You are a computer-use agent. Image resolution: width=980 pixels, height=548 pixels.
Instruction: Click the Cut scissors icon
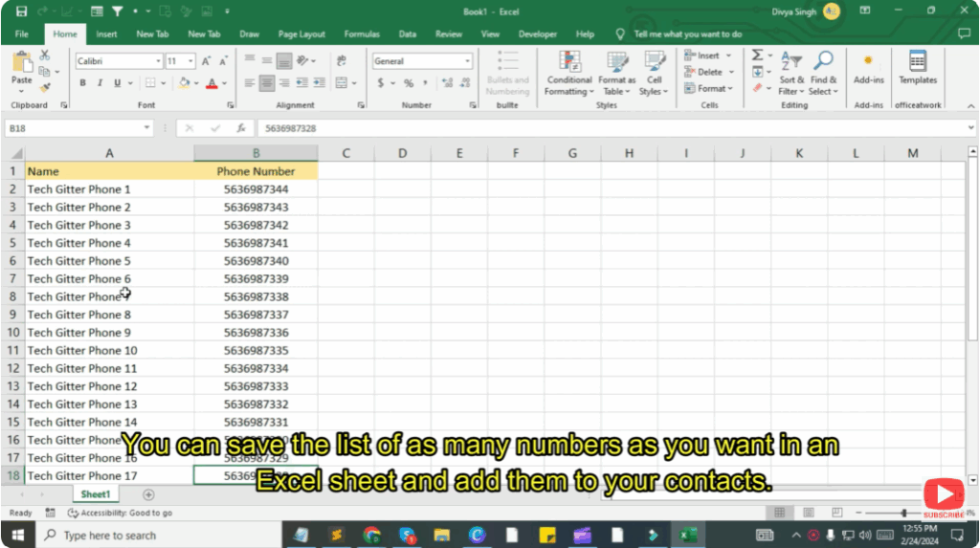click(44, 55)
